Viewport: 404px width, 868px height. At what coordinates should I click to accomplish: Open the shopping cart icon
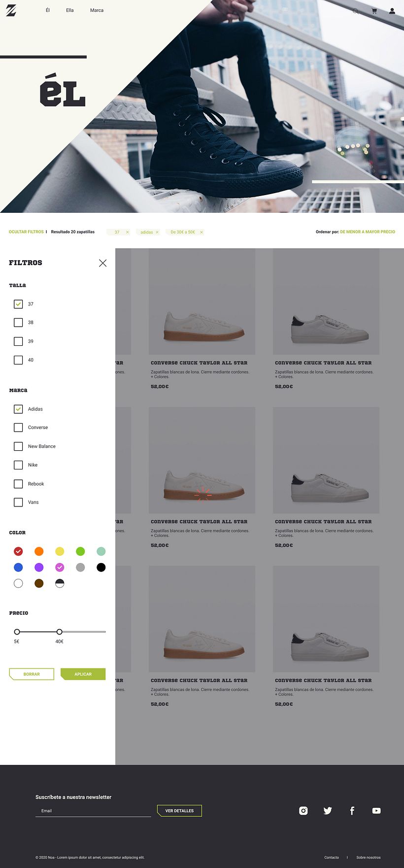point(374,11)
